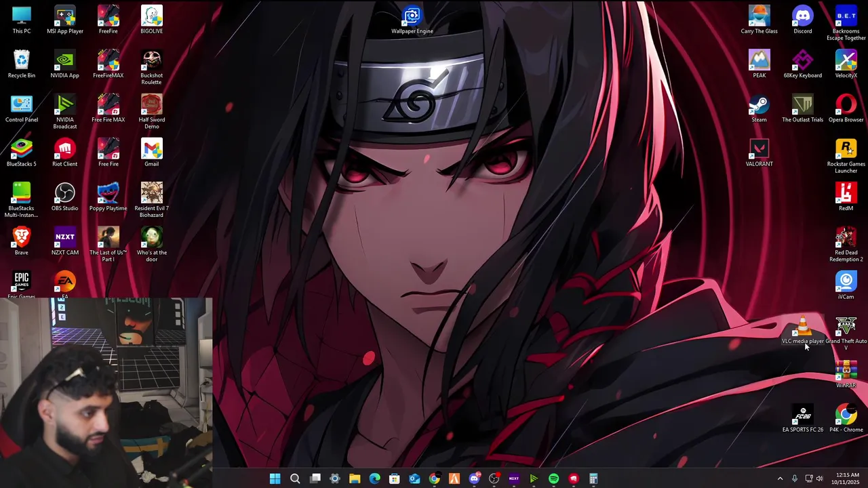
Task: Open the Recycle Bin
Action: point(22,64)
